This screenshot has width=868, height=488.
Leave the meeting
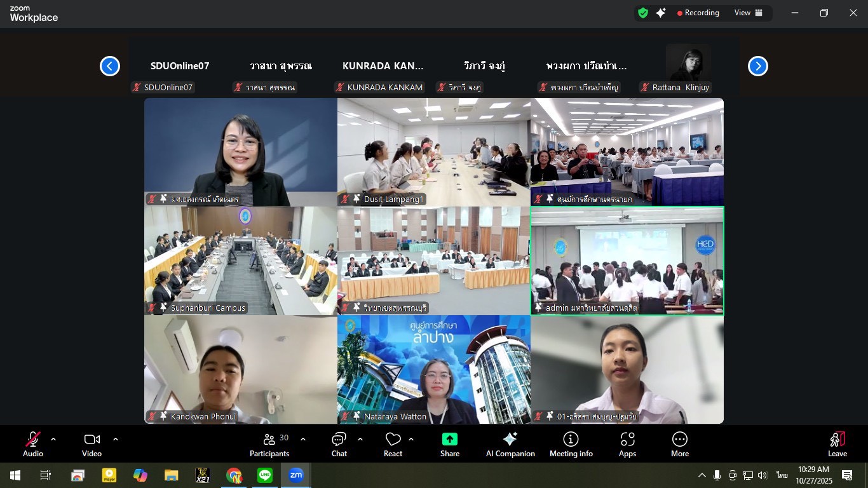click(837, 443)
